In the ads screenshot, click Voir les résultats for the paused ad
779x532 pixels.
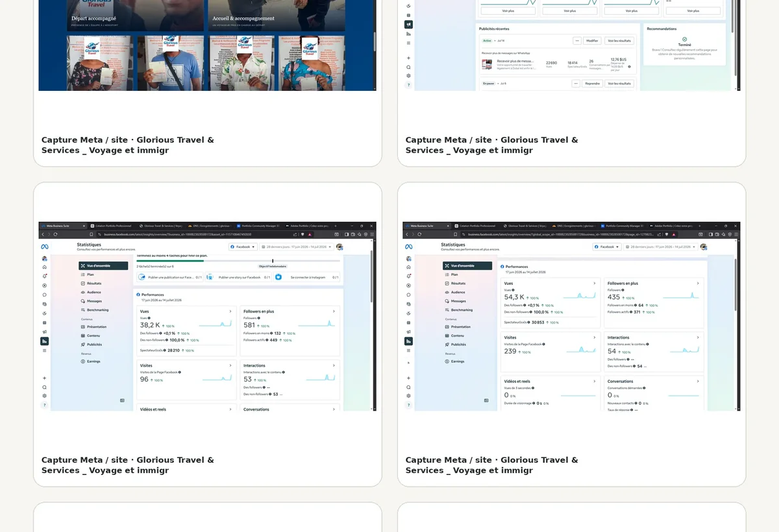pos(619,84)
